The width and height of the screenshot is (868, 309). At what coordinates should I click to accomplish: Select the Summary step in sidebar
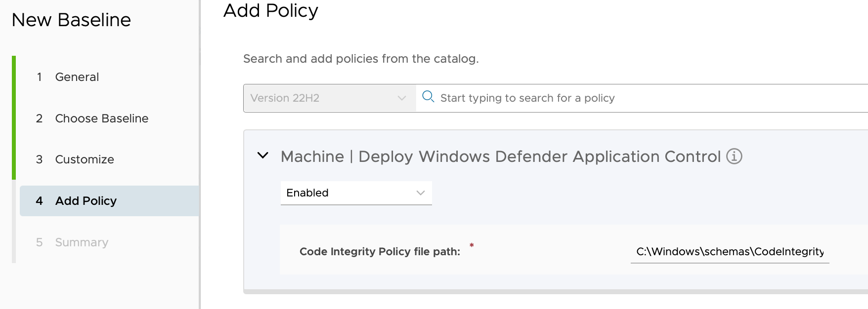point(82,242)
